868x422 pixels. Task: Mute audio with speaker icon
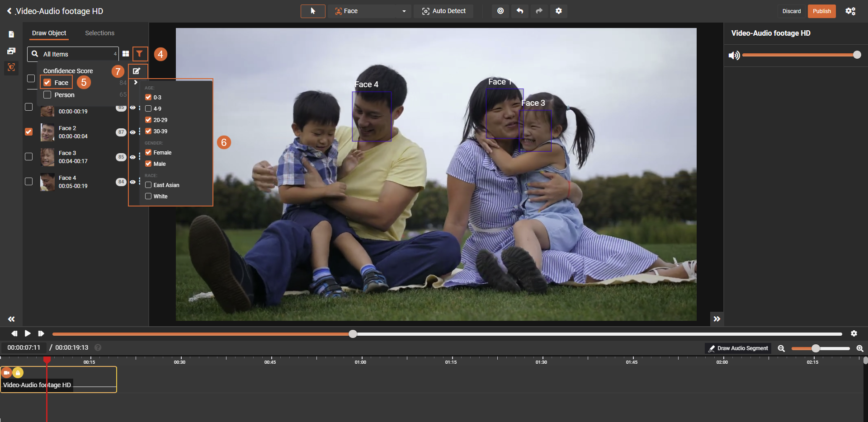click(x=734, y=55)
